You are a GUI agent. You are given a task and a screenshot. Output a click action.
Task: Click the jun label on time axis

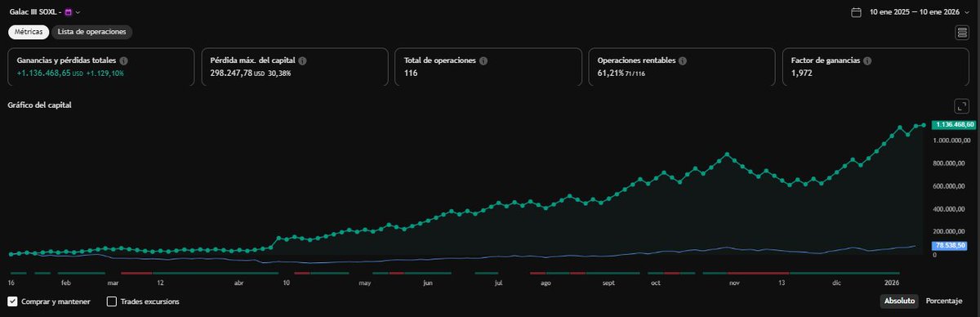[x=428, y=283]
